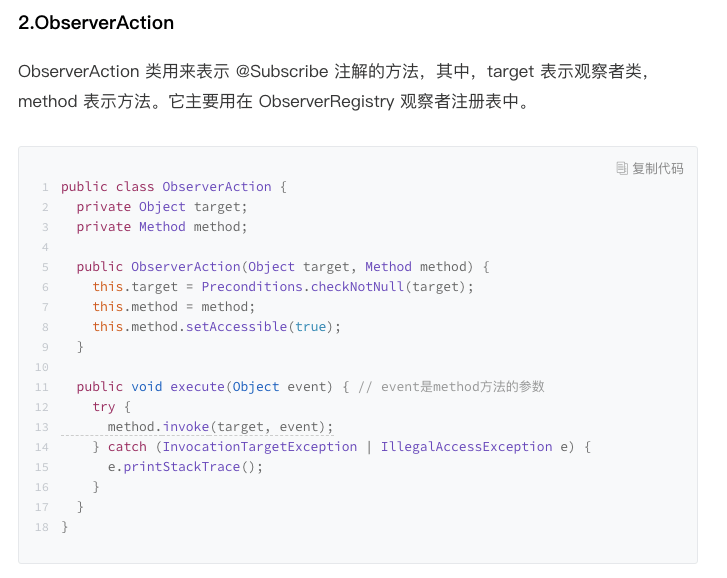Click the 2.ObserverAction section heading
This screenshot has width=727, height=578.
click(x=96, y=22)
